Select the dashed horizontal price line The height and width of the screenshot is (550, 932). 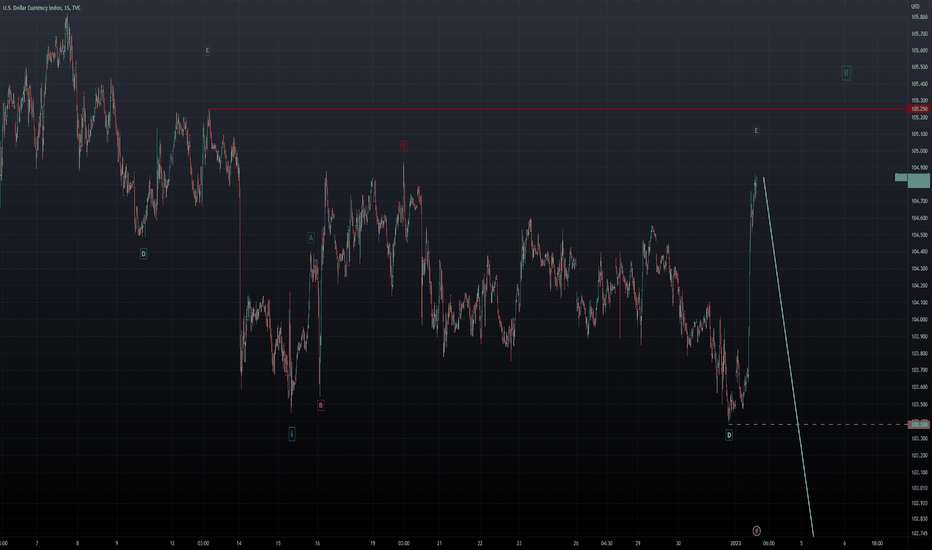coord(818,425)
